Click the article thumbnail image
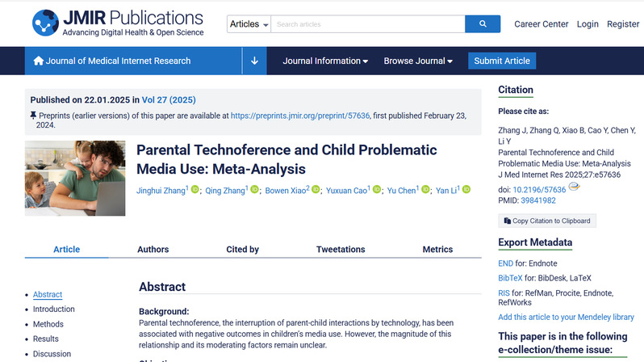Image resolution: width=644 pixels, height=362 pixels. [75, 179]
